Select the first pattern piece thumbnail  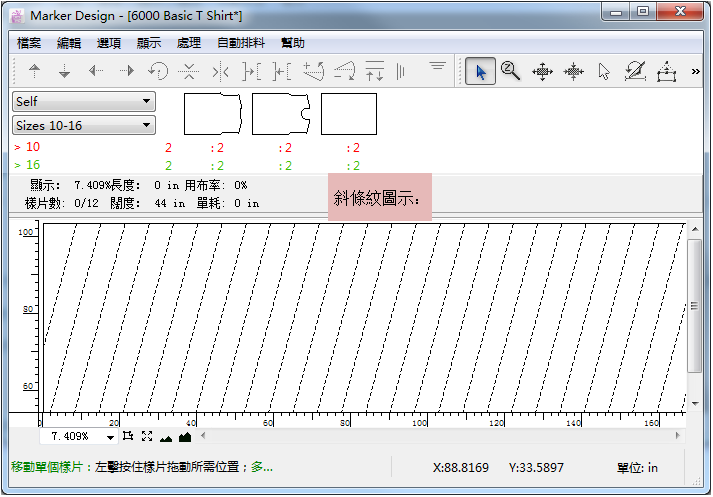[x=213, y=114]
